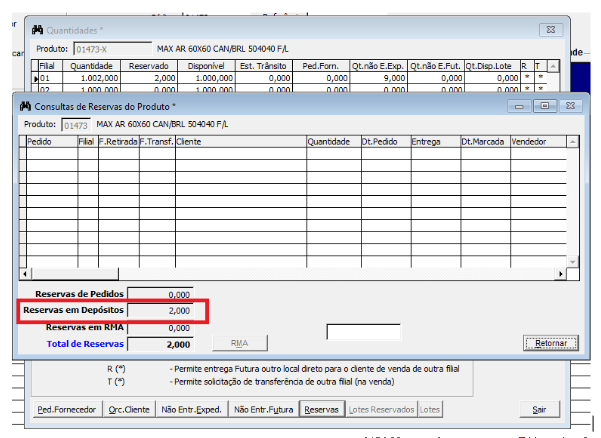Close the Quantidades window
601x438 pixels.
coord(551,30)
